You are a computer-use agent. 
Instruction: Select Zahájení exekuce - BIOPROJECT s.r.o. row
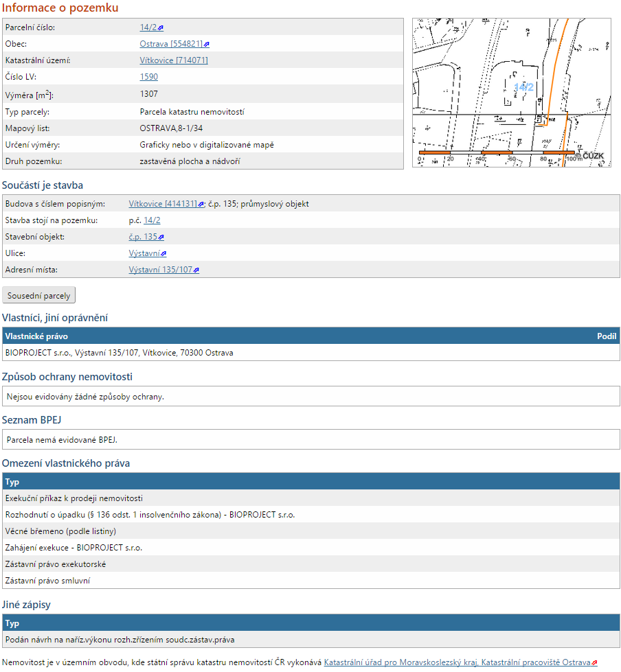(311, 547)
